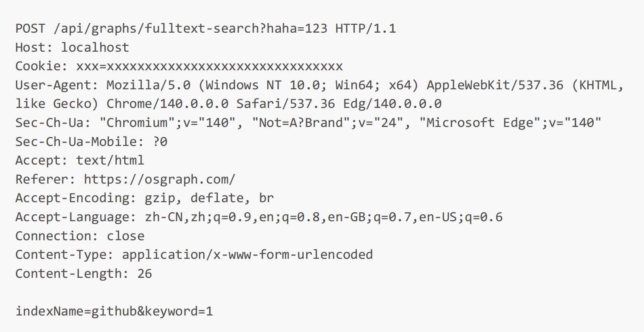
Task: Click the application/x-www-form-urlencoded content type
Action: pos(247,254)
